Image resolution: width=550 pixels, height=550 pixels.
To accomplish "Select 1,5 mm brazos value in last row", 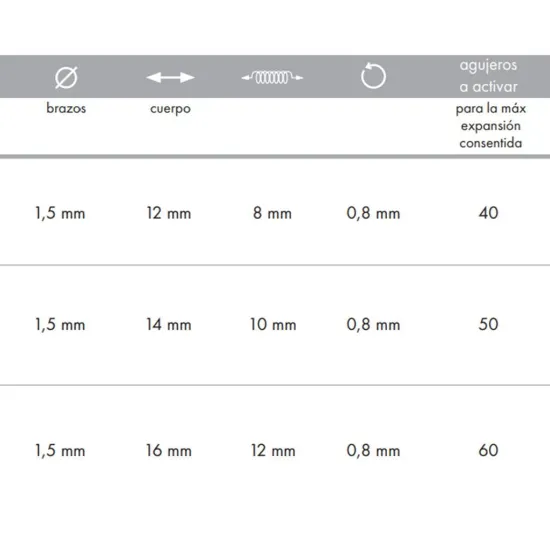I will point(60,451).
